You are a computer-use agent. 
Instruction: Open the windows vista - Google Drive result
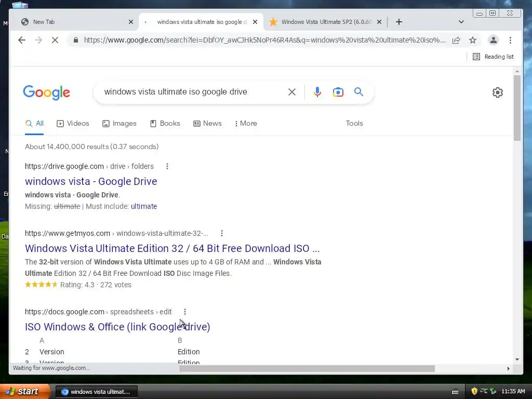(91, 181)
